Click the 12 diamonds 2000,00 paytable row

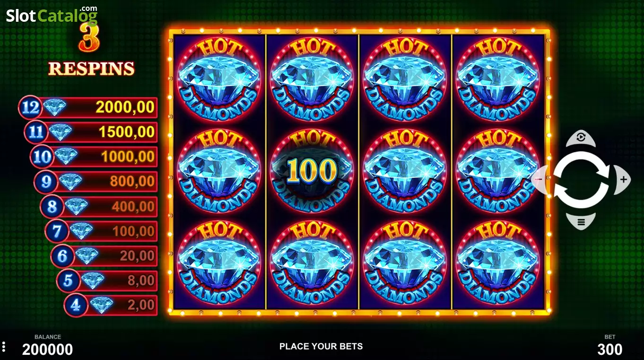(88, 107)
